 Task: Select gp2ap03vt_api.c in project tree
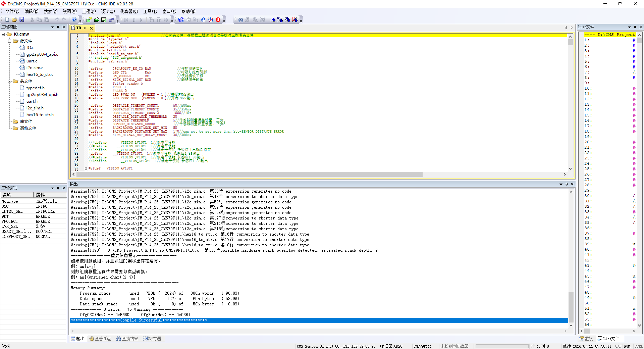pos(42,54)
